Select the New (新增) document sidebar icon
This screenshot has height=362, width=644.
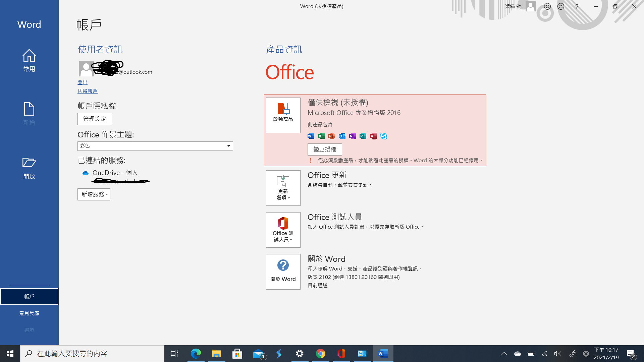[x=29, y=114]
